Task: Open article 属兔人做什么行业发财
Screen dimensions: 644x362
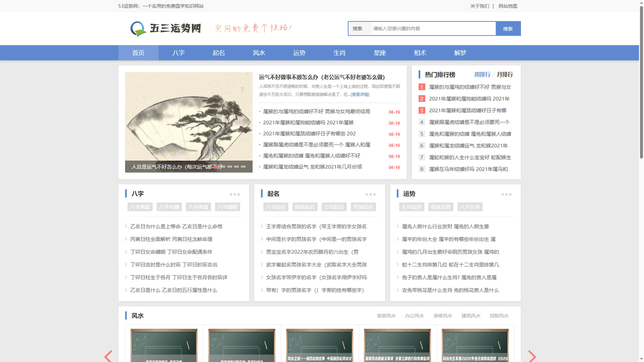Action: (x=445, y=227)
